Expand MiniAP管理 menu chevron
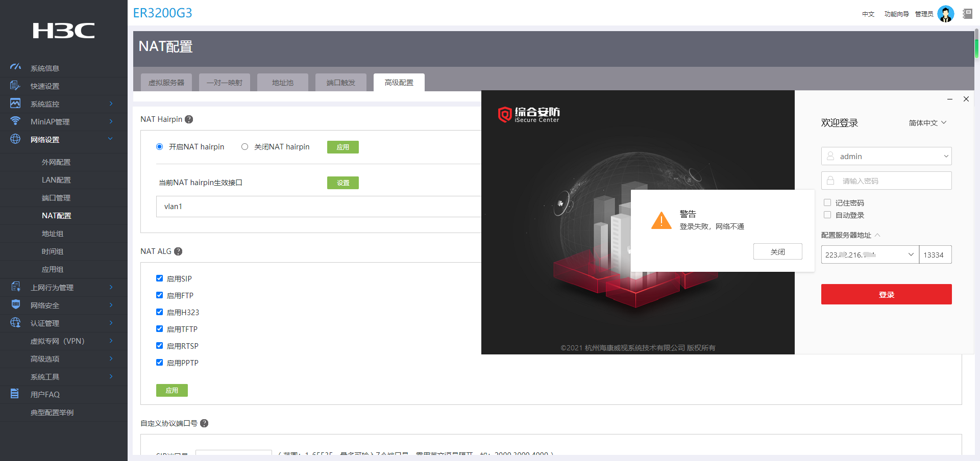 coord(111,121)
